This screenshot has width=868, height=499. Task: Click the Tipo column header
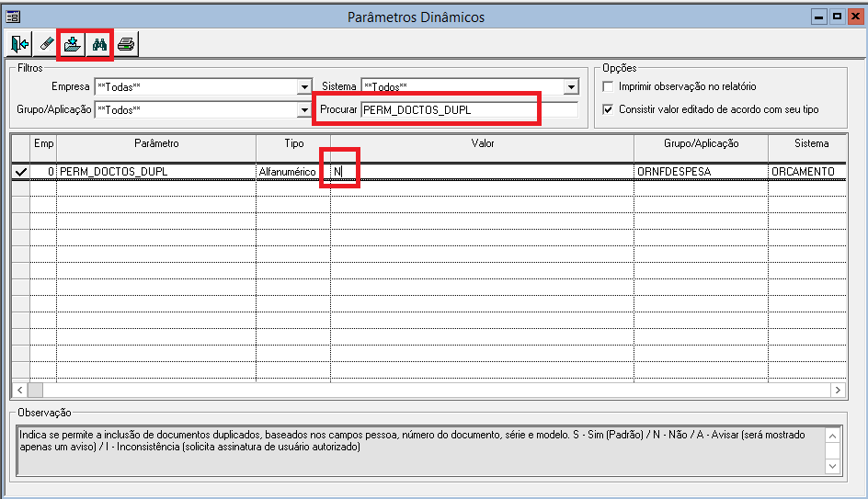point(293,143)
